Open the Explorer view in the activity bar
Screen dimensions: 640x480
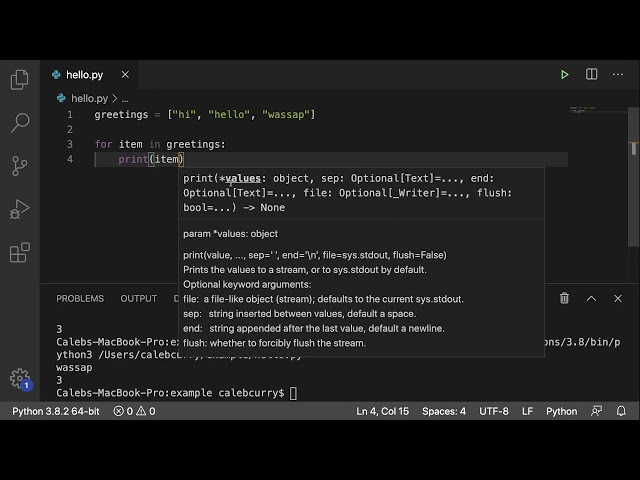click(x=20, y=80)
